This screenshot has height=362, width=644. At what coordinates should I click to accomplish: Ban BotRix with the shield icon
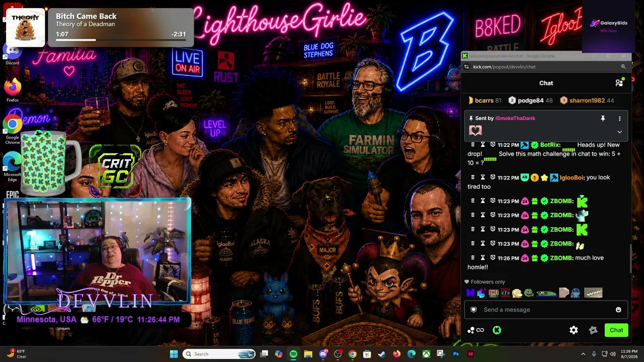493,145
